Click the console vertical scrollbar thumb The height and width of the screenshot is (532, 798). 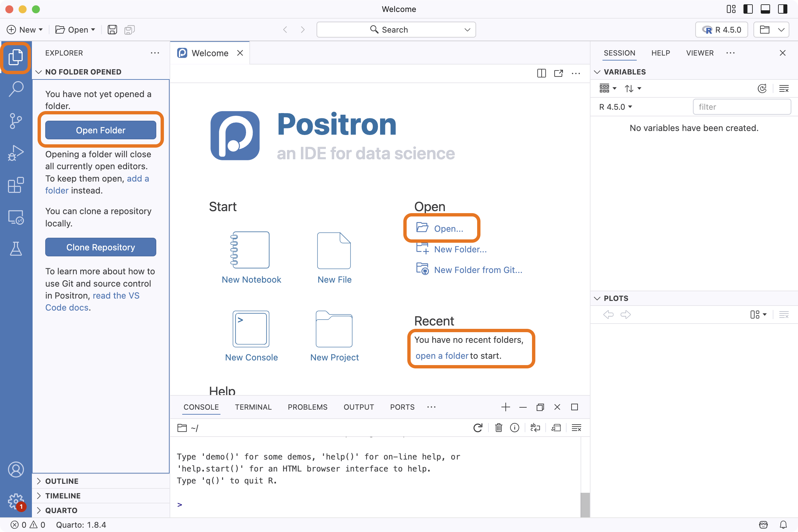585,504
